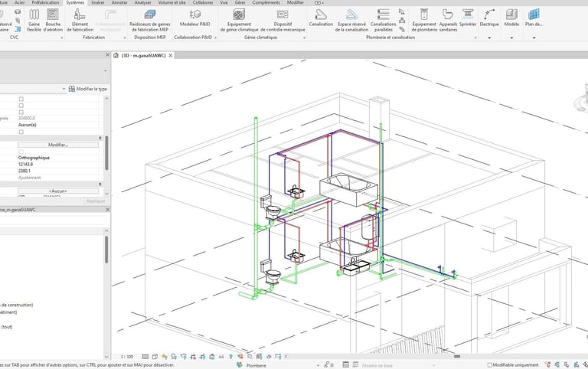
Task: Open the Modèle tools icon
Action: click(x=511, y=15)
